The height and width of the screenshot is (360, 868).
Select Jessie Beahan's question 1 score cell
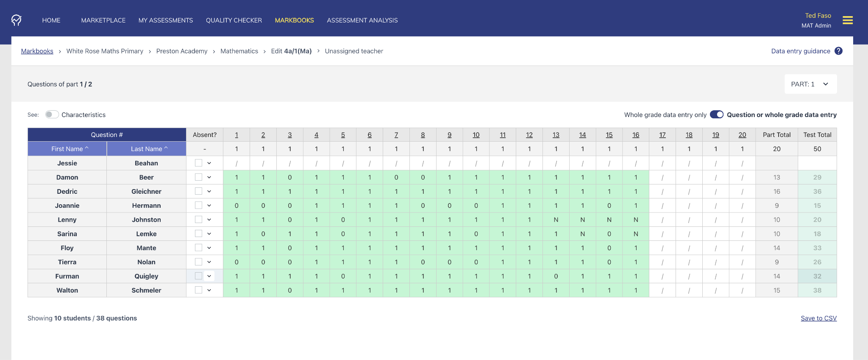tap(236, 163)
